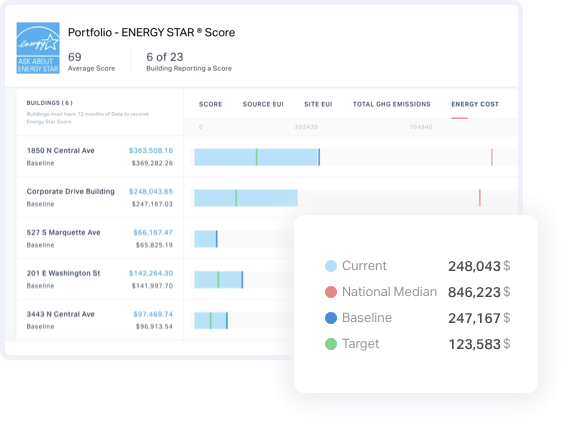The image size is (569, 426).
Task: Click the $97,469.74 current cost value
Action: click(x=153, y=314)
